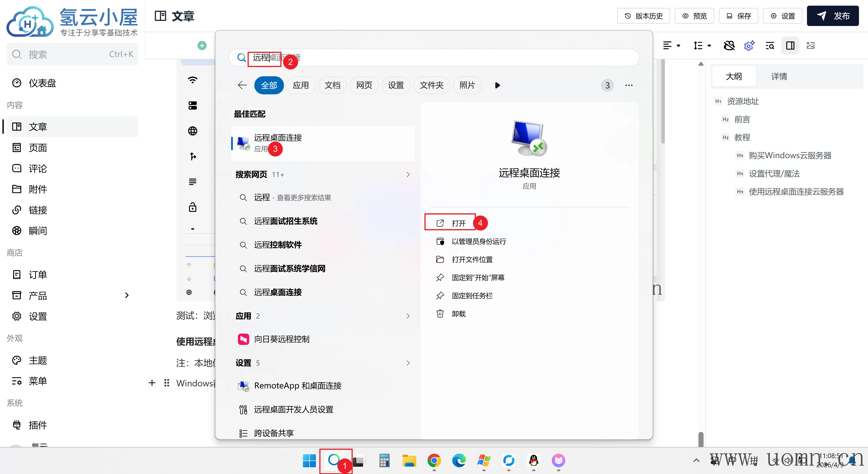Click the 发布 publish button

(832, 16)
